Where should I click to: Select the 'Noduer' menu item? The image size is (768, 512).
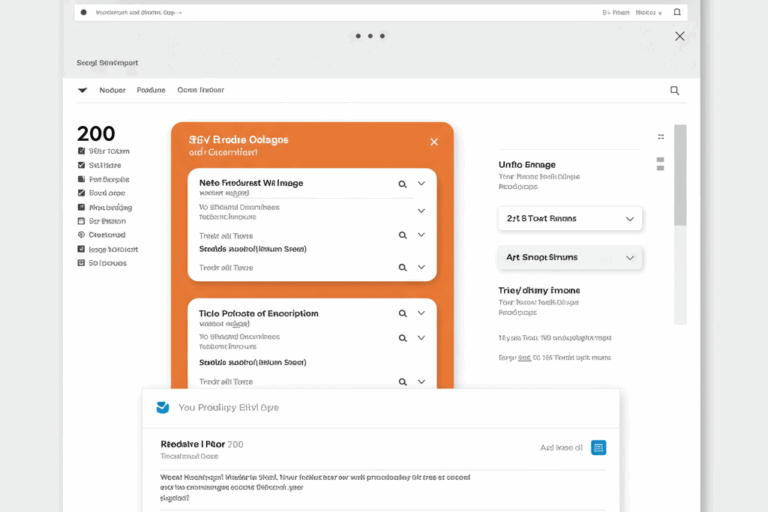pyautogui.click(x=112, y=90)
